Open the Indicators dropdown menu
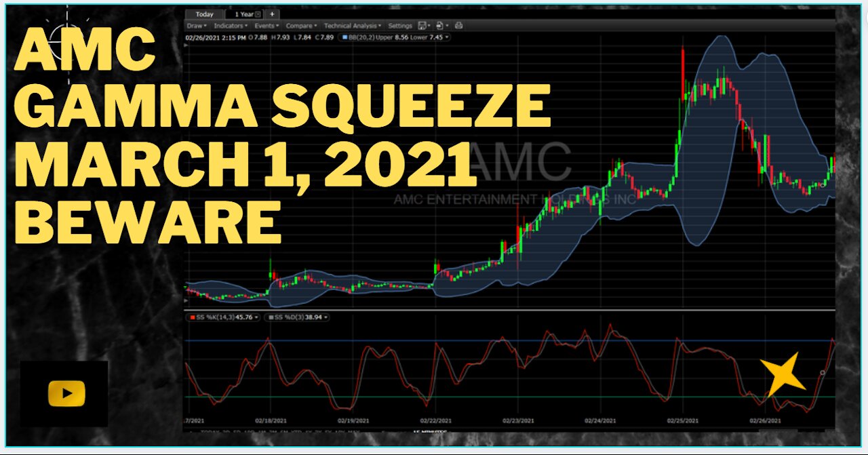 click(231, 26)
